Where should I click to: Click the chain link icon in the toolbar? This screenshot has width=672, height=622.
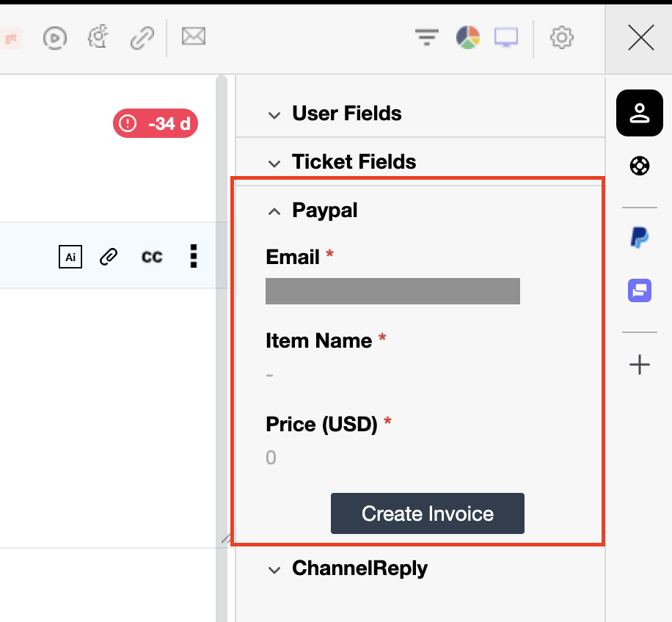(x=142, y=37)
